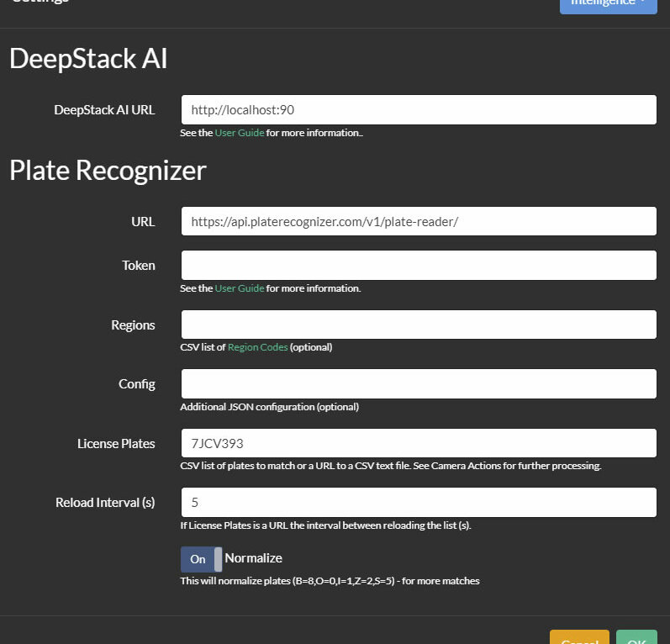Screen dimensions: 670x644
Task: Click the 'Reload Interval (s)' label
Action: click(x=105, y=503)
